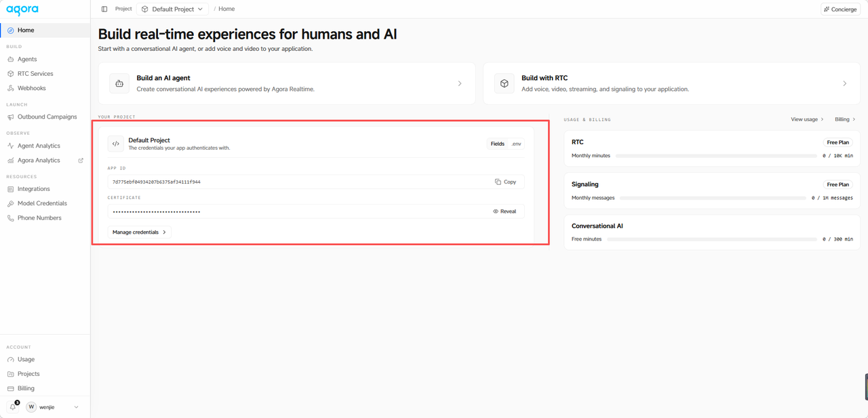Click the Agents sidebar icon
This screenshot has height=418, width=868.
click(11, 60)
